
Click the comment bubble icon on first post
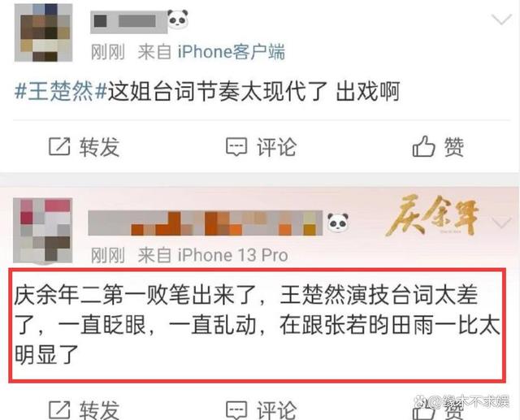point(236,147)
